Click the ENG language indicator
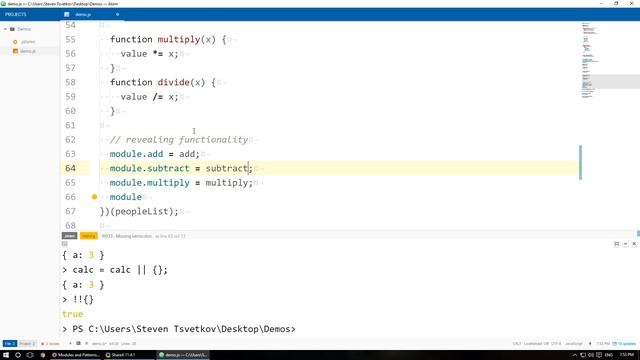640x360 pixels. point(609,355)
